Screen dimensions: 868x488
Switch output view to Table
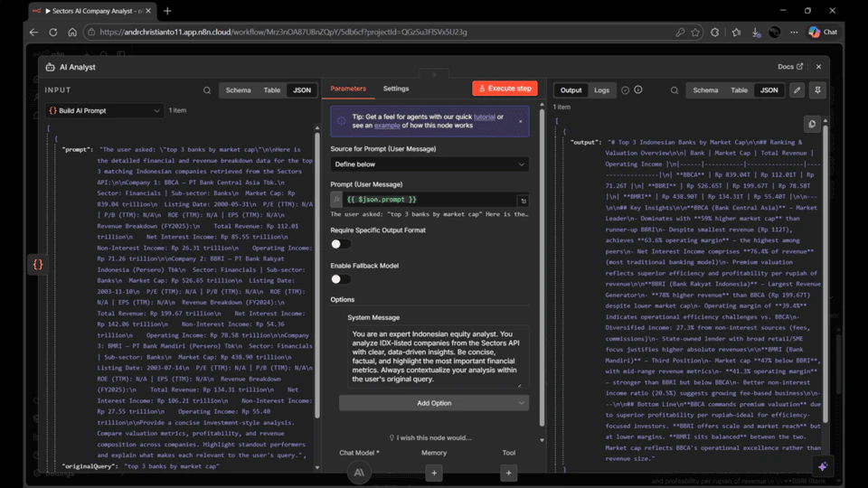pos(739,90)
